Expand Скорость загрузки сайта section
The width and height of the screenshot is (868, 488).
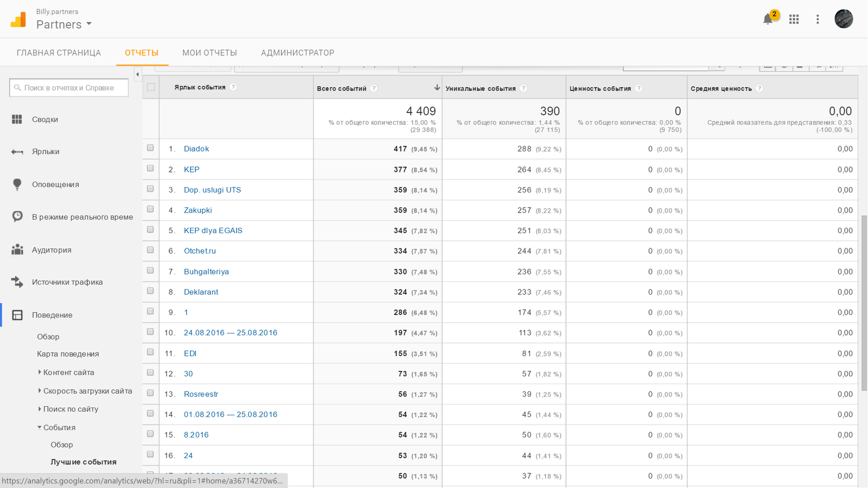[40, 391]
